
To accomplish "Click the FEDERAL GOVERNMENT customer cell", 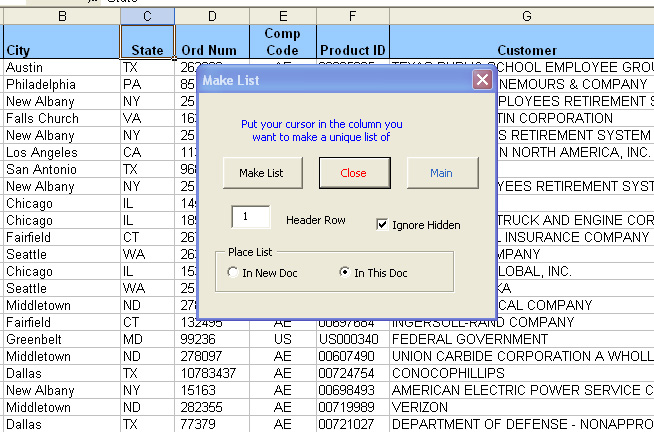I will [x=522, y=339].
